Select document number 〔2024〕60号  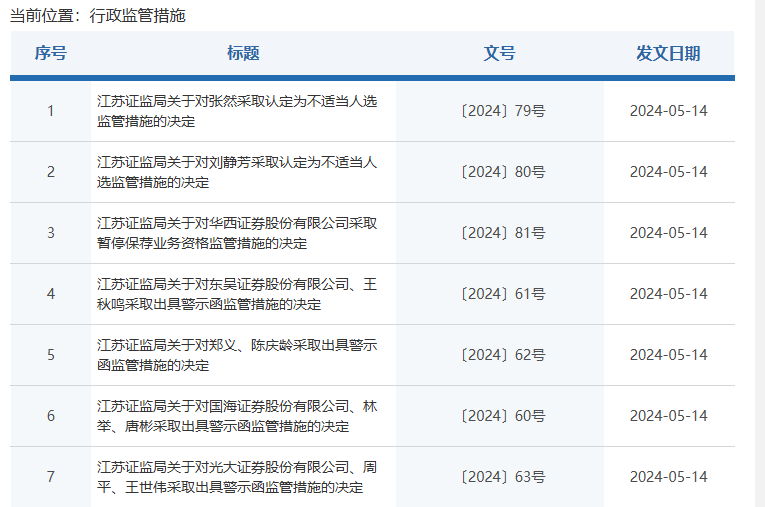tap(503, 416)
